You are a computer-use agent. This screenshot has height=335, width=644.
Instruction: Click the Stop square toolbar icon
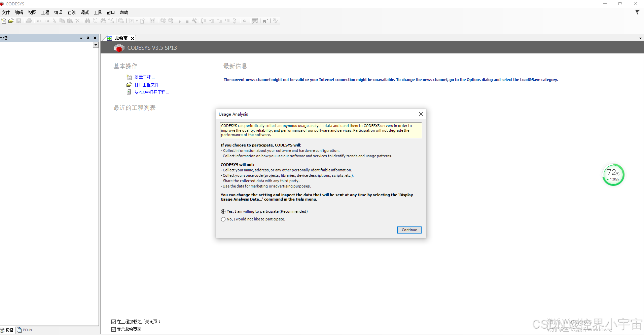[x=187, y=21]
